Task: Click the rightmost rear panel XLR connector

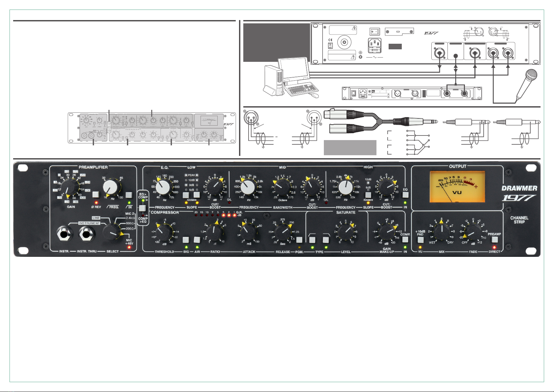Action: [x=508, y=53]
